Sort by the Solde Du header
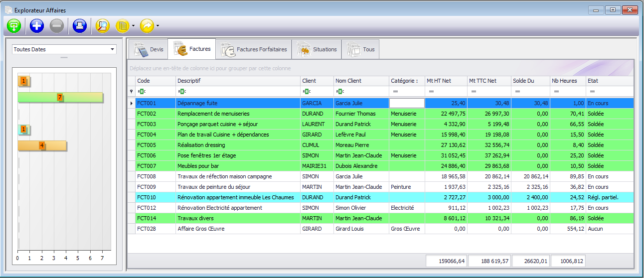644x278 pixels. pyautogui.click(x=530, y=81)
